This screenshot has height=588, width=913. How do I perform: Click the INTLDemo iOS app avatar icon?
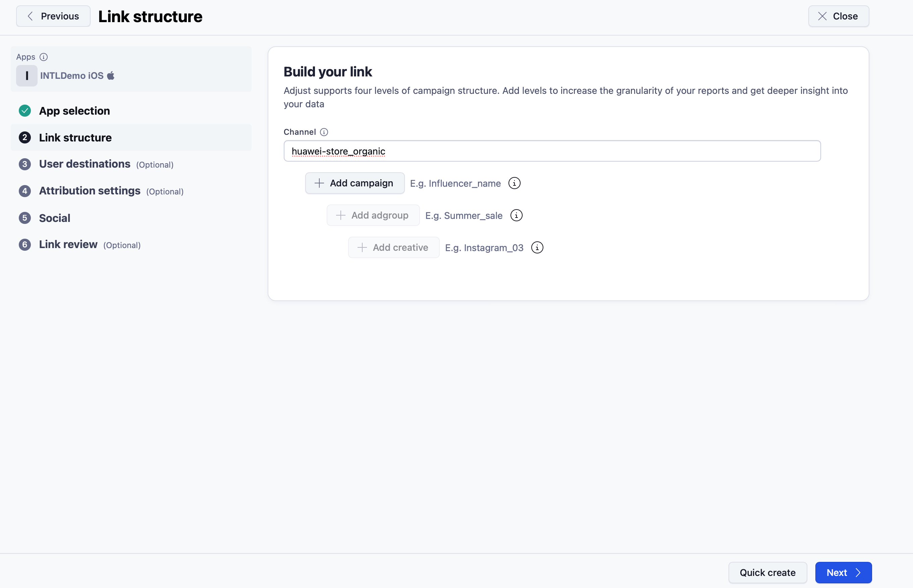click(26, 76)
